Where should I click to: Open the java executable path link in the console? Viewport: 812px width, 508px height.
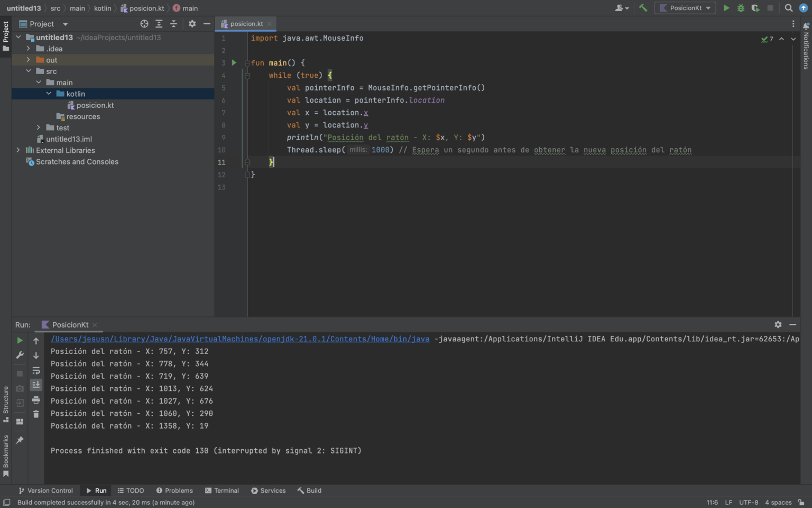coord(240,339)
